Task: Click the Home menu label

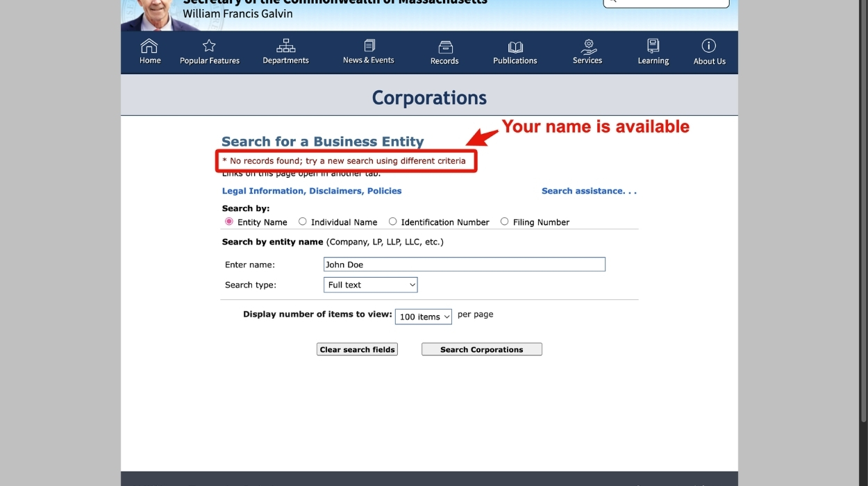Action: pyautogui.click(x=150, y=60)
